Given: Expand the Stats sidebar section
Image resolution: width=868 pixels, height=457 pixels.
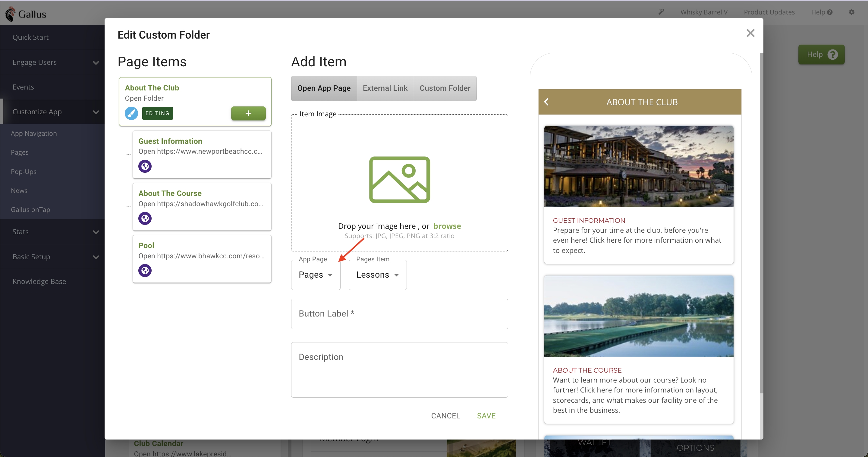Looking at the screenshot, I should pyautogui.click(x=52, y=232).
